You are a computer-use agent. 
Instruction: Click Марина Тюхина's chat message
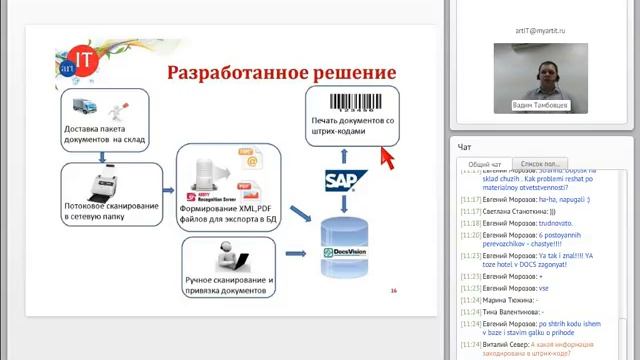coord(500,300)
